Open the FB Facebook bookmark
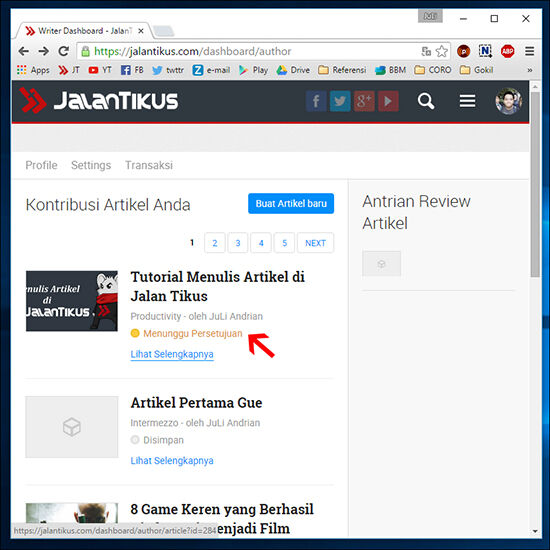The height and width of the screenshot is (550, 550). click(x=132, y=70)
